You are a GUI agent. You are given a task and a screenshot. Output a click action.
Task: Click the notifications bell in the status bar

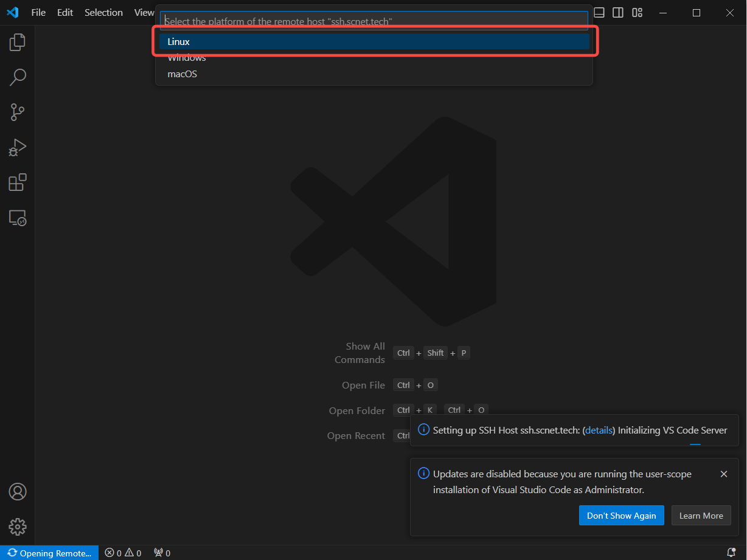(x=731, y=553)
